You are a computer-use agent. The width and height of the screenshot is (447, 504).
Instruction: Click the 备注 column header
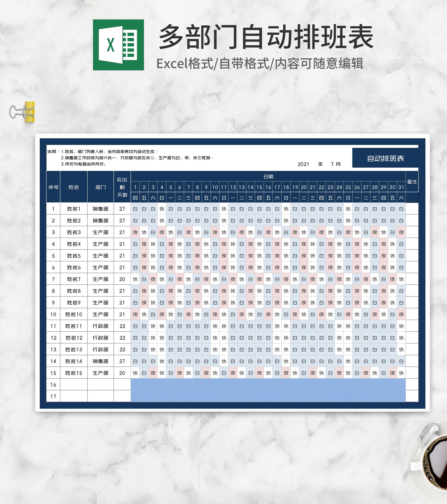point(412,182)
